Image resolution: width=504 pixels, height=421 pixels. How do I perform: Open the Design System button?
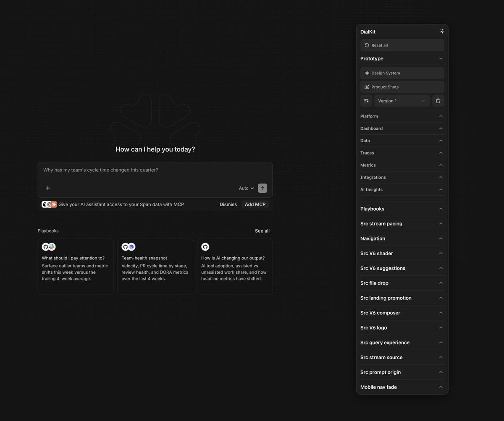(402, 73)
